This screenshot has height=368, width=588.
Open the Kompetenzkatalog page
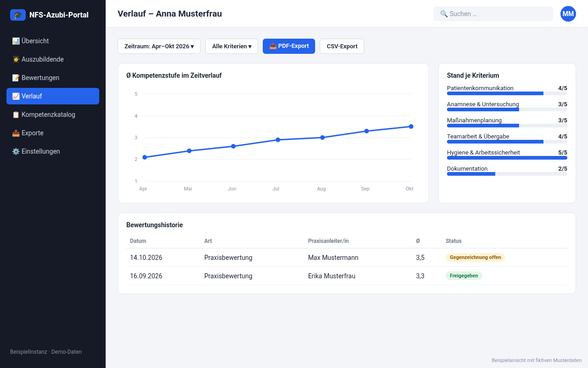pos(53,115)
